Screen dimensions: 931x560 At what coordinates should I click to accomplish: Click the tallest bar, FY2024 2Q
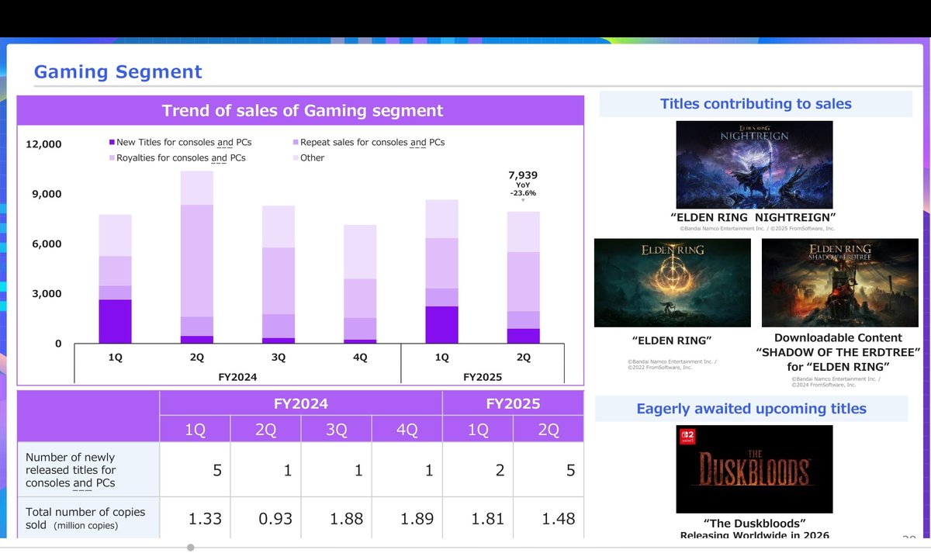click(196, 258)
